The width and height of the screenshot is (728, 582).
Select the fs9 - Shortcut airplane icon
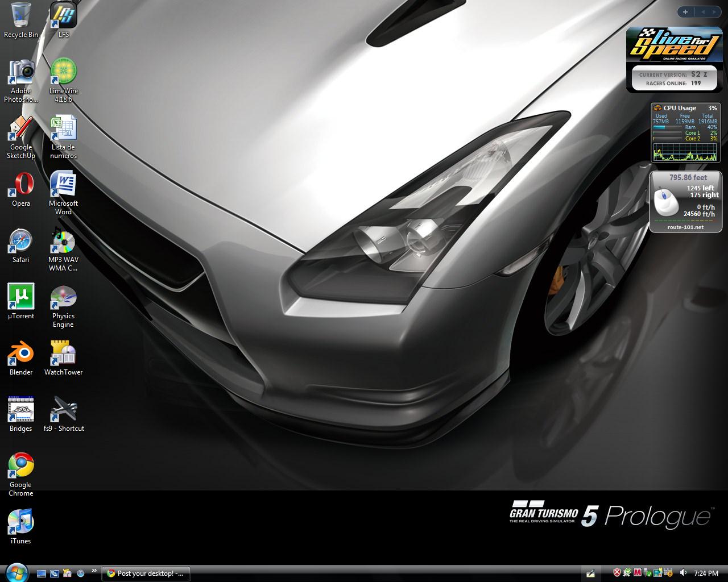[64, 414]
